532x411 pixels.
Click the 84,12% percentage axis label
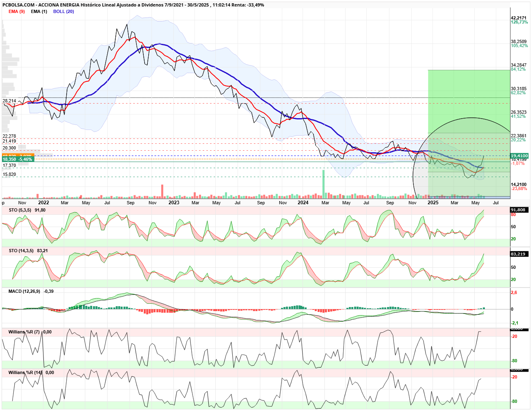[x=518, y=69]
